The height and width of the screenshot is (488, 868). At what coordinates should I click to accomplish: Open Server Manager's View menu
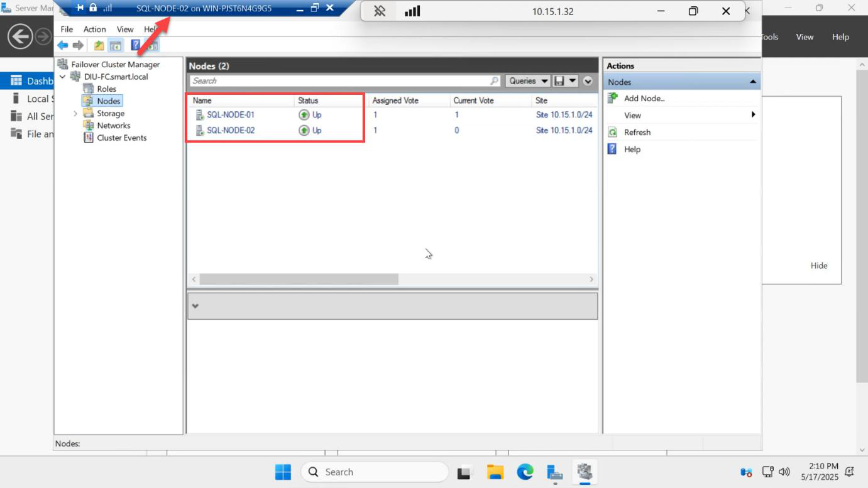(805, 36)
